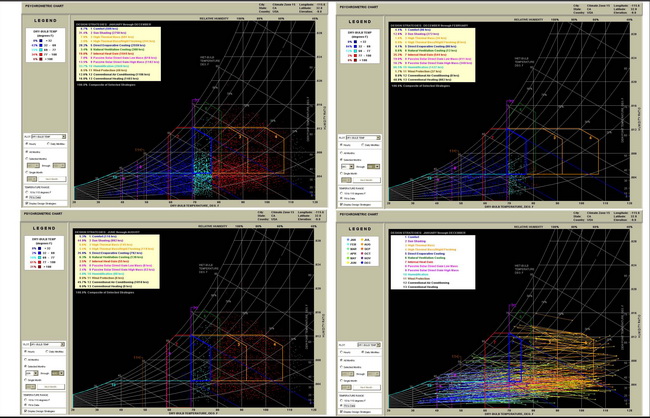Click DEC color swatch in monthly legend

pos(362,262)
